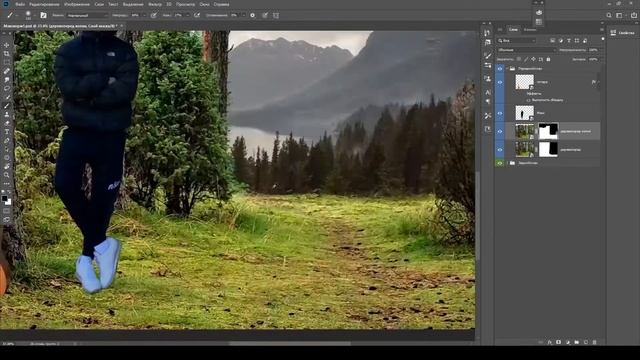Click the layer effects fx icon
This screenshot has height=360, width=640.
pos(549,342)
